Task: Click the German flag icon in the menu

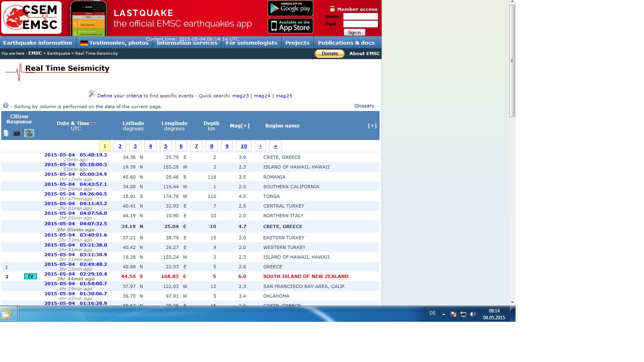Action: pos(84,43)
